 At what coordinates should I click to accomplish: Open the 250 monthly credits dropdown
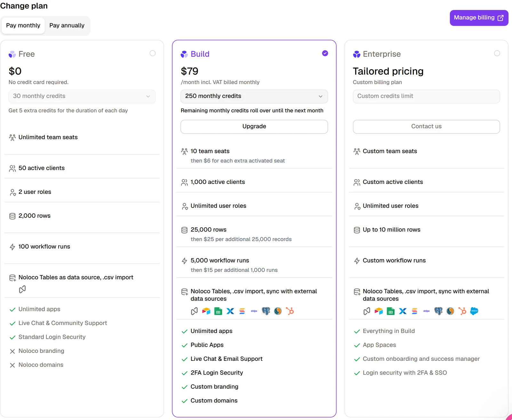(x=254, y=96)
